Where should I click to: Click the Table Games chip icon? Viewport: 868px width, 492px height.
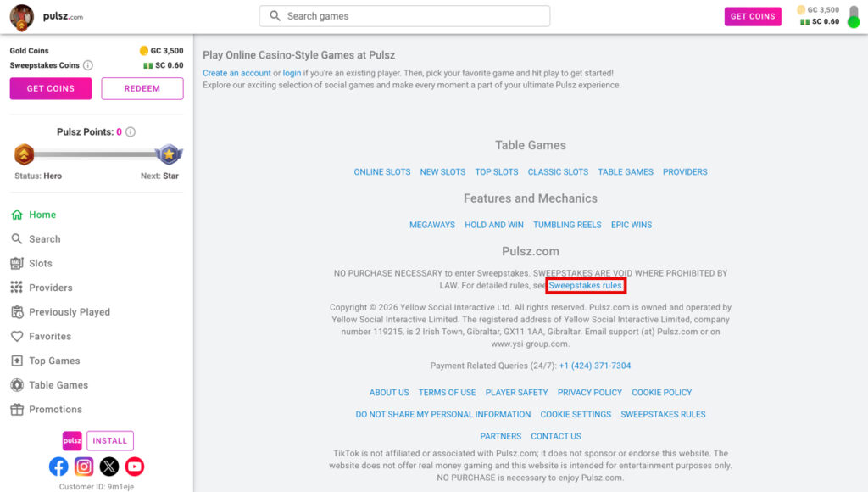point(17,385)
